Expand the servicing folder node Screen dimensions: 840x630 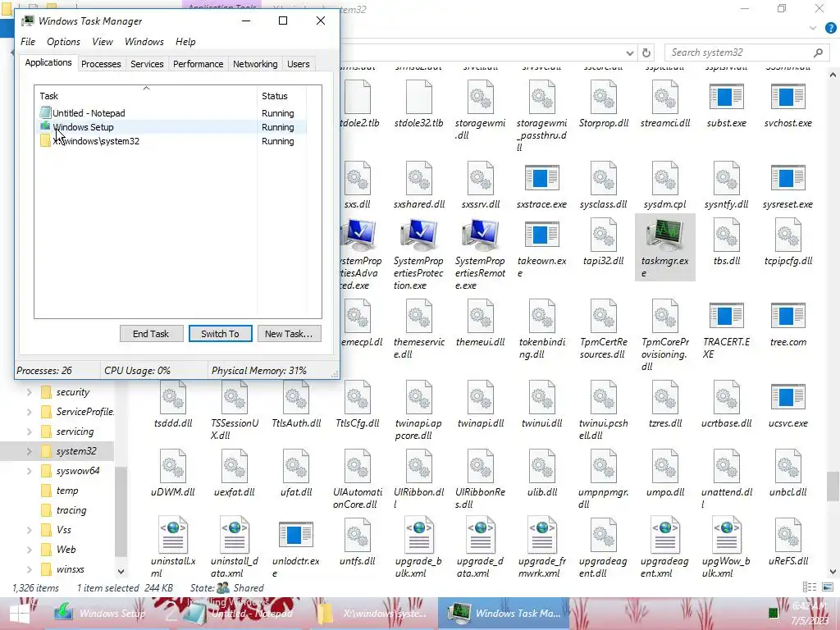(x=30, y=431)
